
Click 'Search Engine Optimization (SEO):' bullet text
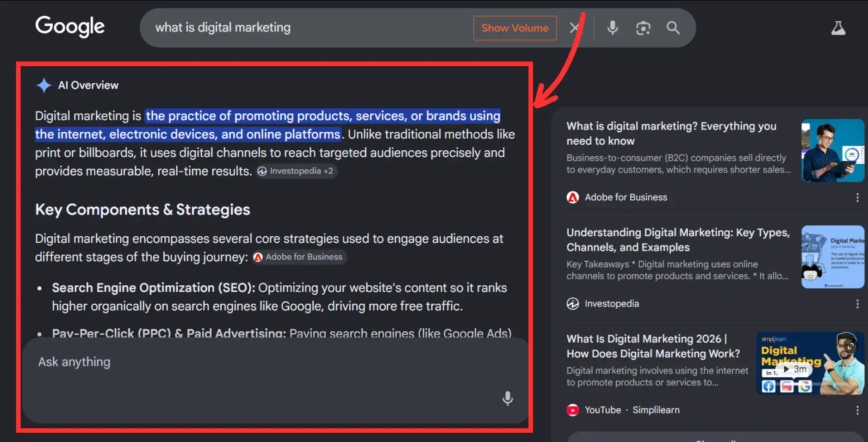[154, 288]
